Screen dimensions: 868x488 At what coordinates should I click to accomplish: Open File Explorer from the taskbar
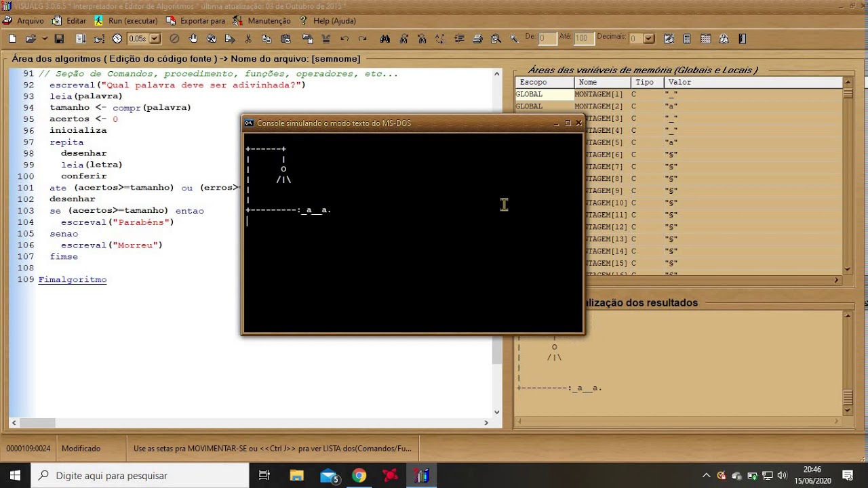click(x=296, y=475)
